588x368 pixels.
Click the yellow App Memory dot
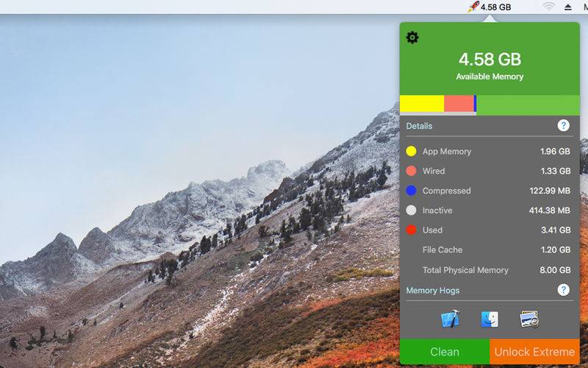coord(411,152)
